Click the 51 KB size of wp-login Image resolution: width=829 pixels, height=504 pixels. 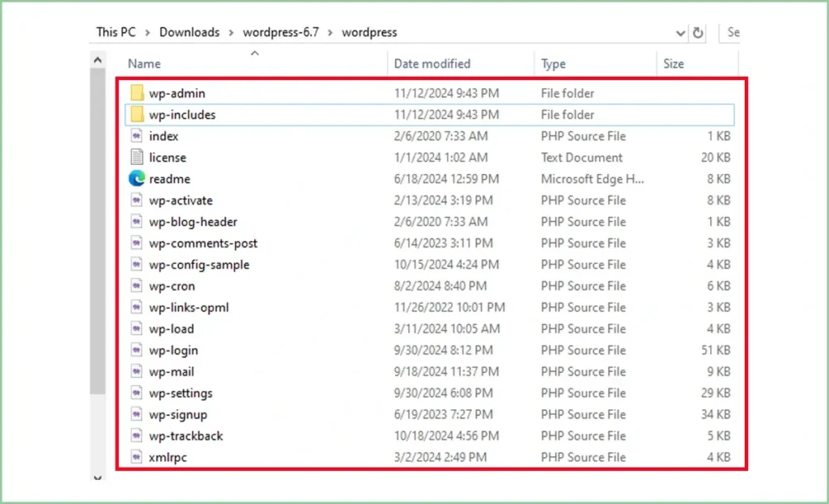click(716, 350)
